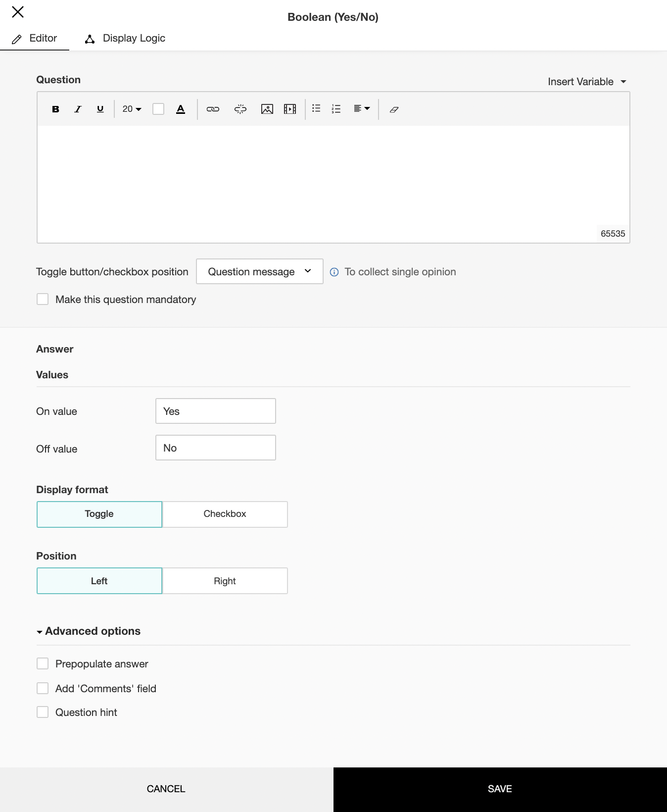Screen dimensions: 667x812
Task: Switch to the Display Logic tab
Action: point(125,39)
